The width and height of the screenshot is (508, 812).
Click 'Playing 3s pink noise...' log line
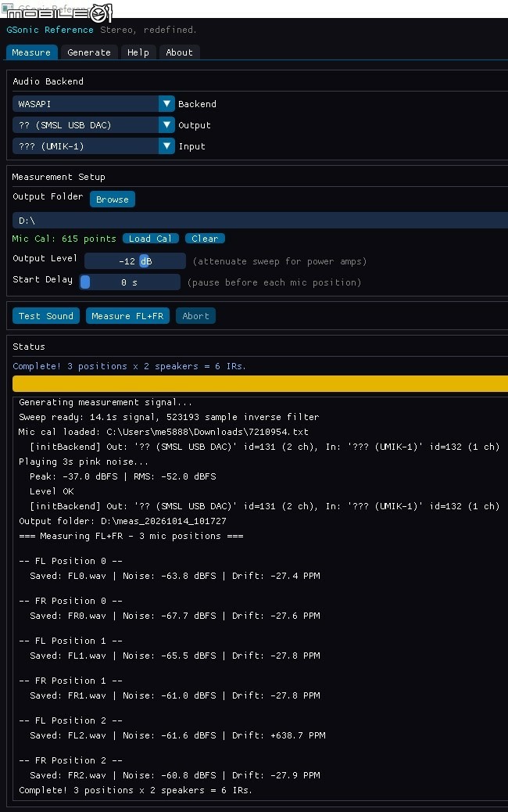84,462
